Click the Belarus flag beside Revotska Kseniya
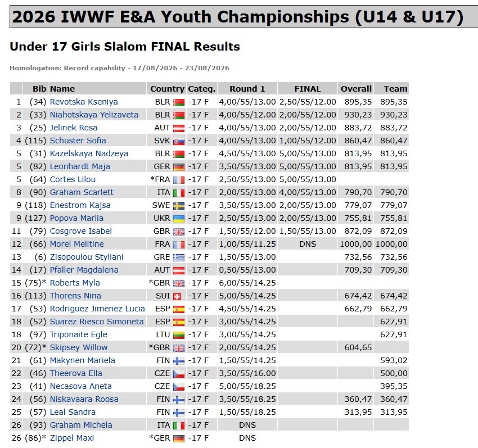The image size is (478, 448). click(179, 102)
